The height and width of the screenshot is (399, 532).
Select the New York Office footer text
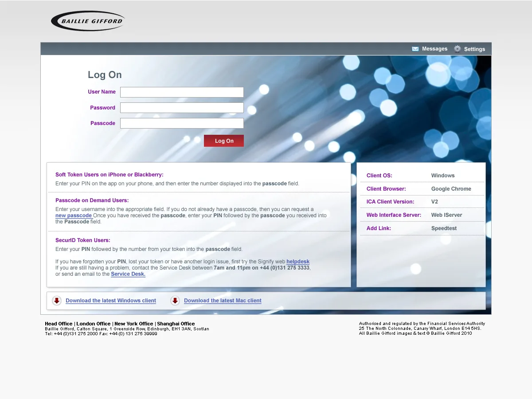[x=134, y=324]
